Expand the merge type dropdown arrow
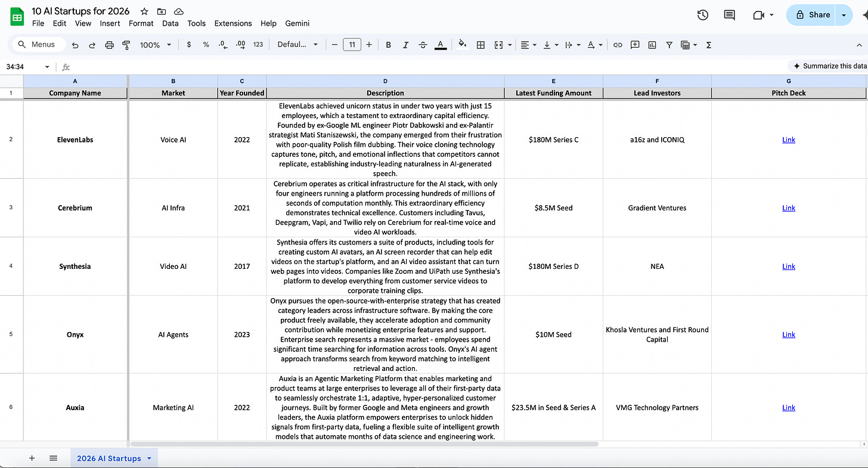This screenshot has height=468, width=868. (509, 45)
